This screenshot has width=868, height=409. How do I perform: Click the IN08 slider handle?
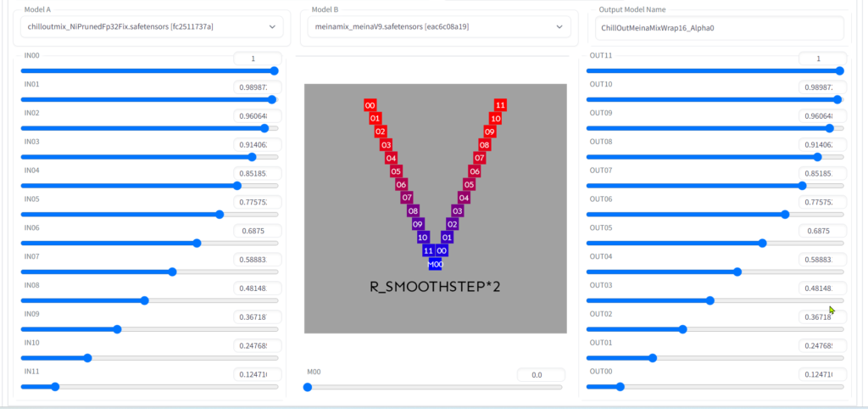click(x=144, y=300)
